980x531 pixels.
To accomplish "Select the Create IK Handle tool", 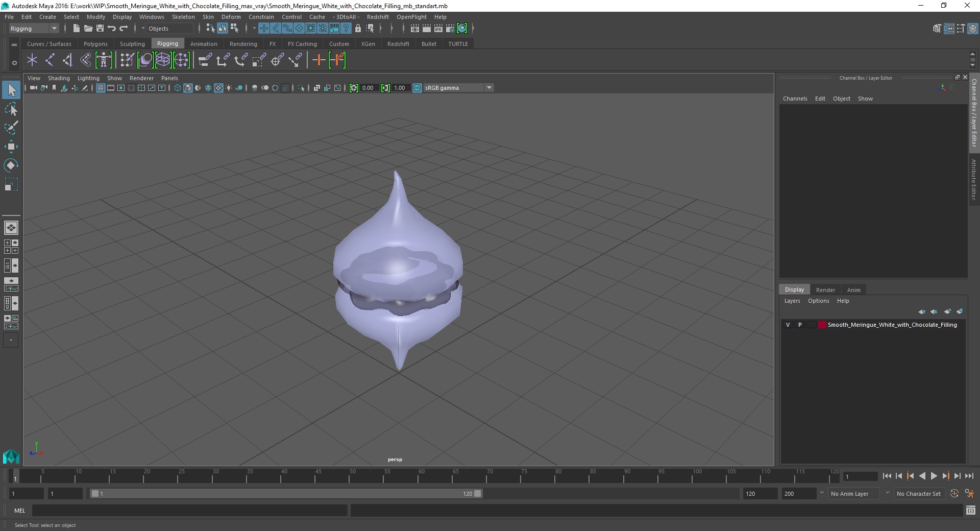I will [x=68, y=60].
